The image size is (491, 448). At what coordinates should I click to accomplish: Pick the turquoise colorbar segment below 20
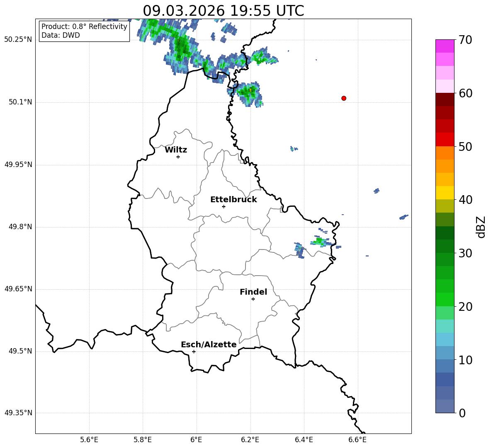point(445,326)
